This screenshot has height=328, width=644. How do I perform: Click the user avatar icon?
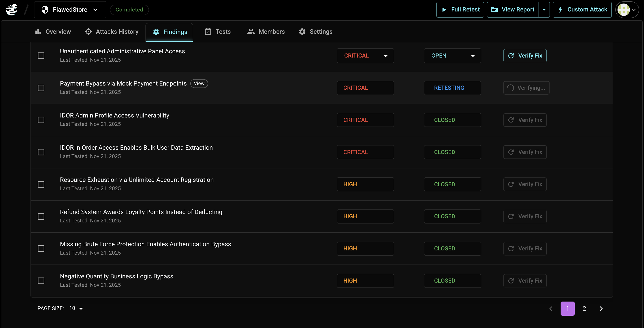coord(623,10)
